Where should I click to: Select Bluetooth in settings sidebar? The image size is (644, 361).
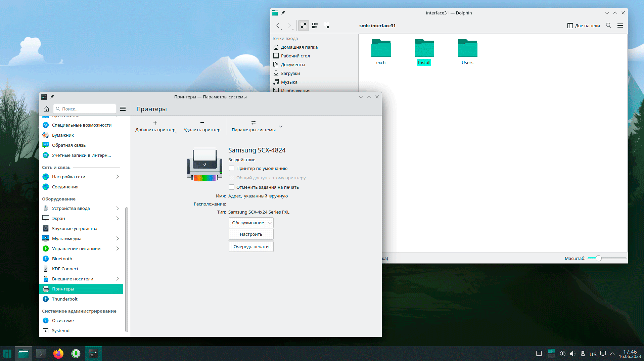click(x=62, y=259)
